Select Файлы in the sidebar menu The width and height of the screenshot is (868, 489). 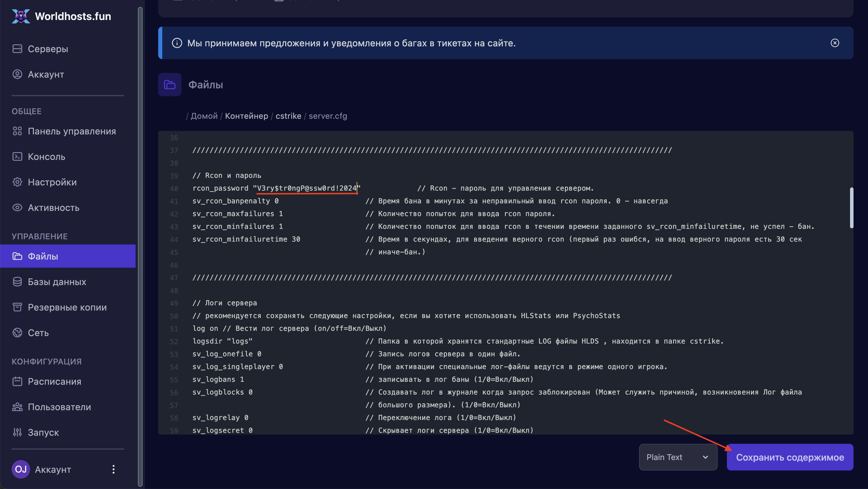[43, 256]
